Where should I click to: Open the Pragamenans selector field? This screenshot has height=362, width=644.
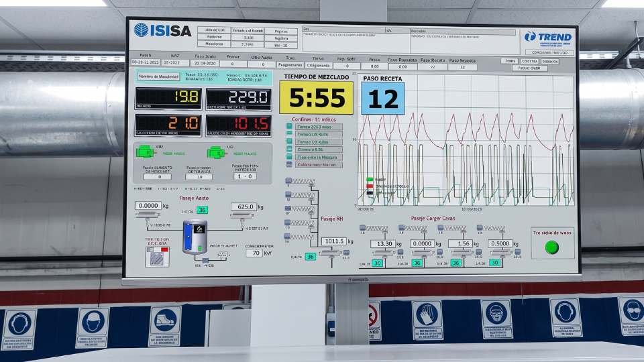290,65
